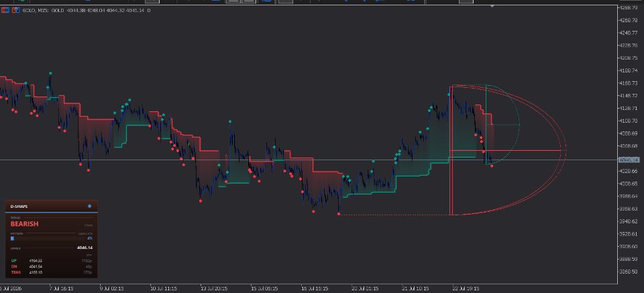The width and height of the screenshot is (644, 293).
Task: Click the depth of market icon beside GOLD
Action: [15, 10]
